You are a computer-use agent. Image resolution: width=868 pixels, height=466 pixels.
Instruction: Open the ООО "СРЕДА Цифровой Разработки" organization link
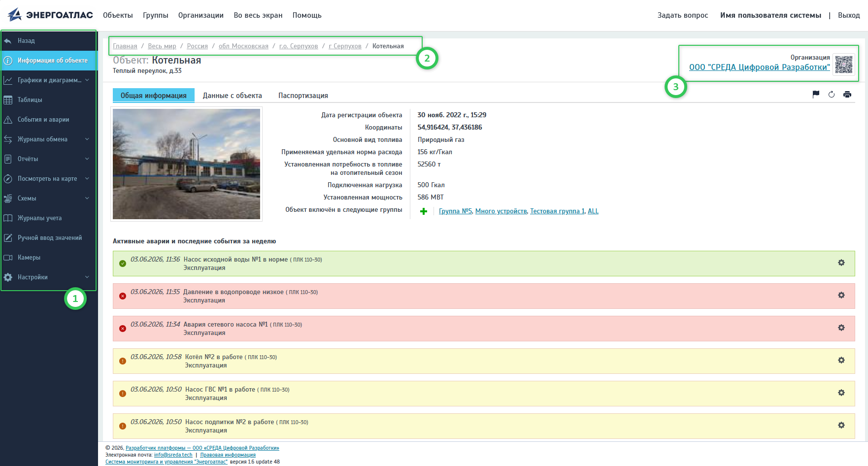(x=759, y=67)
